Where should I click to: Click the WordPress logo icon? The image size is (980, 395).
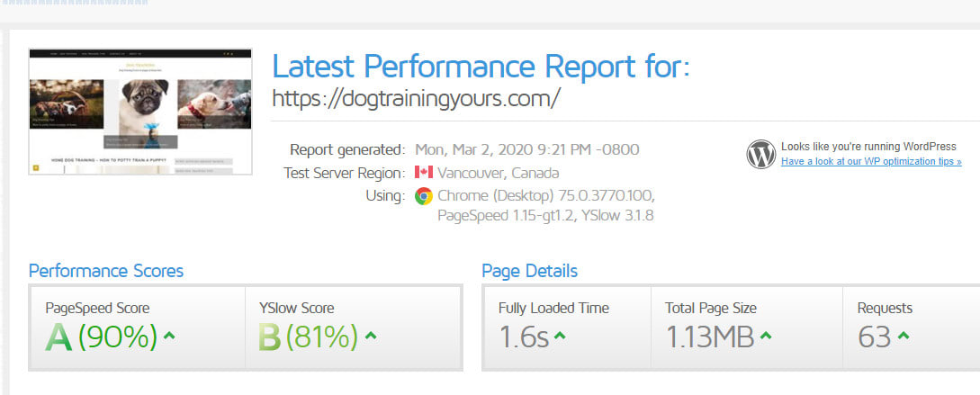click(x=760, y=154)
